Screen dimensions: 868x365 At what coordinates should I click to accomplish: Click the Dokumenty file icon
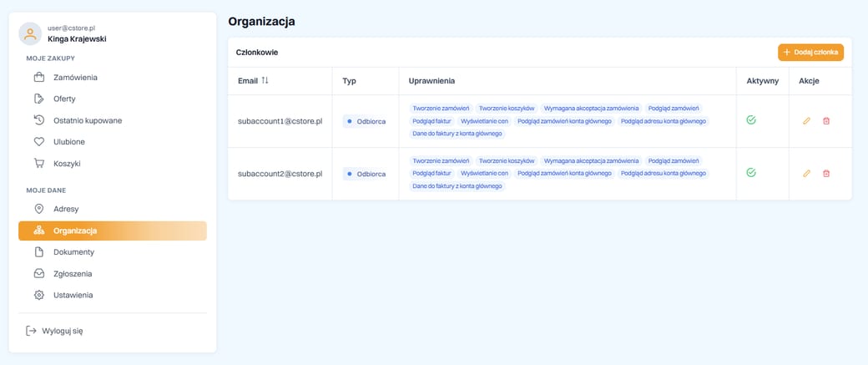click(38, 252)
